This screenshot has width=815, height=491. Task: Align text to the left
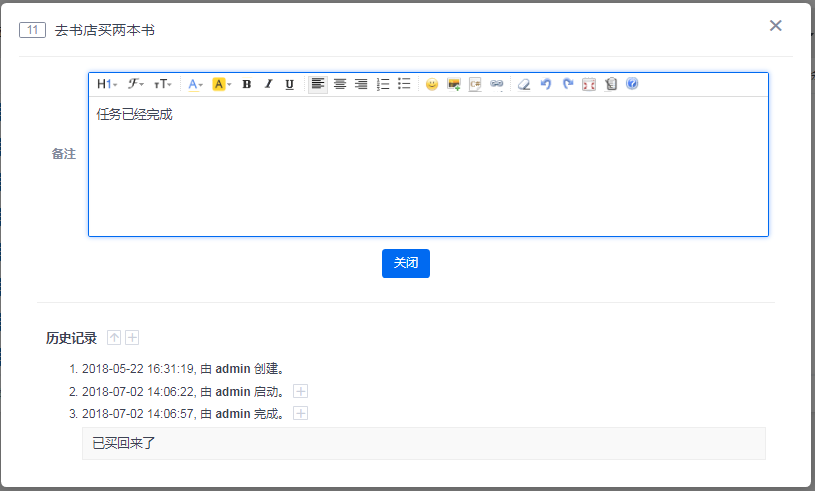pyautogui.click(x=318, y=84)
